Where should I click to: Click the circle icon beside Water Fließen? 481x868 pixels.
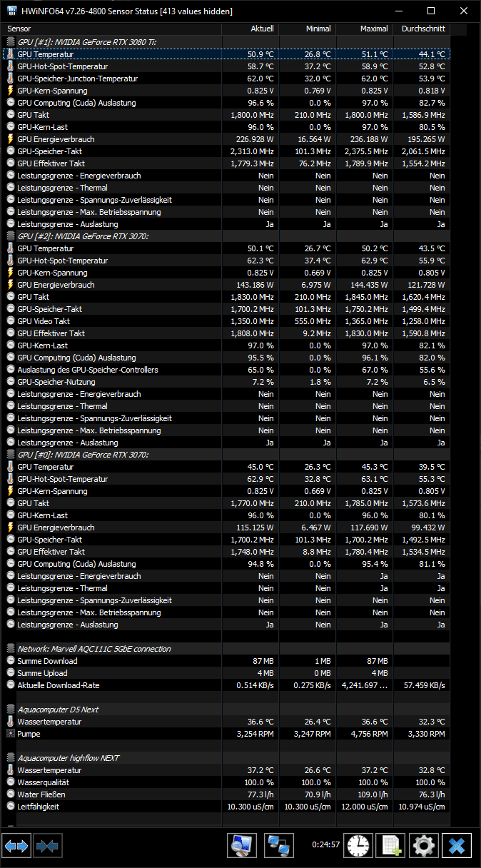11,794
